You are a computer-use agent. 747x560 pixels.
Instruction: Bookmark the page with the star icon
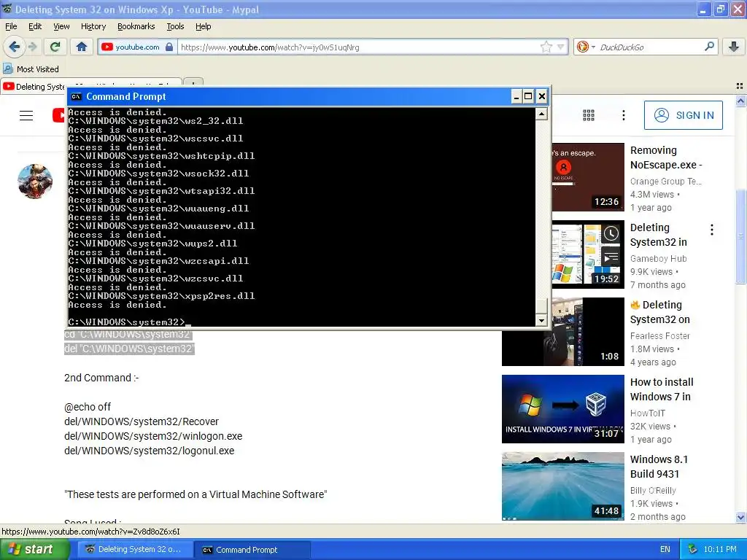click(x=546, y=47)
